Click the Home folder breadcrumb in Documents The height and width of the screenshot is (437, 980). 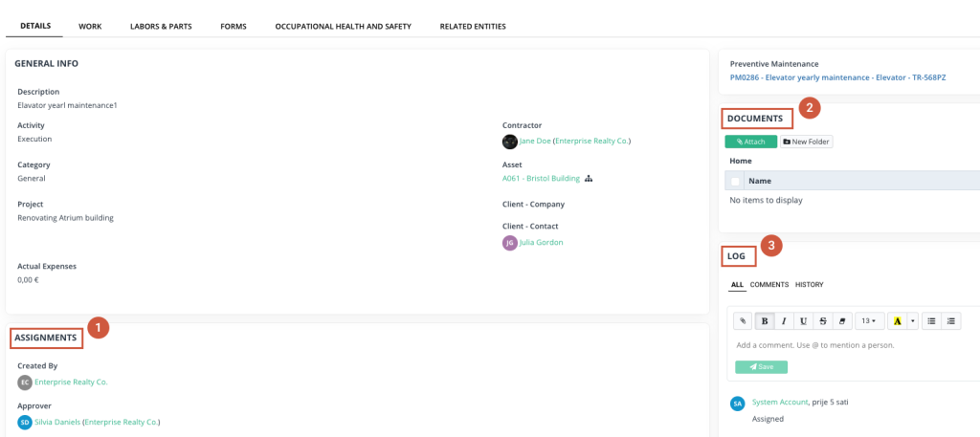(x=741, y=161)
